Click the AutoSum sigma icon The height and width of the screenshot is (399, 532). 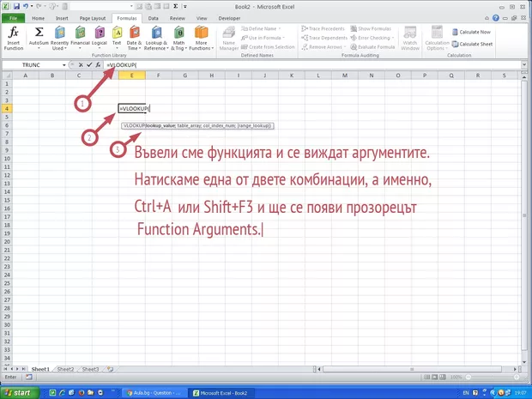pos(39,33)
